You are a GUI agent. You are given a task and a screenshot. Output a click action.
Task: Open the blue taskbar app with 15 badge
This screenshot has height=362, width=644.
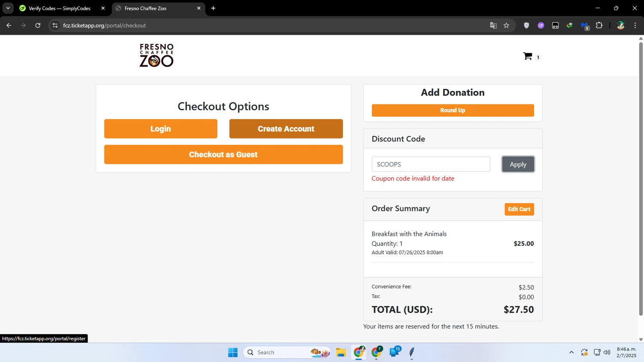[395, 353]
